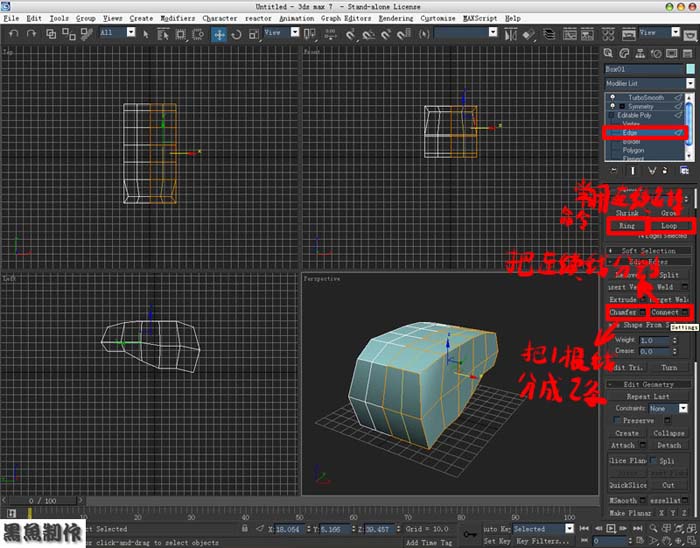Activate the Select and Move tool
The height and width of the screenshot is (548, 700).
click(219, 34)
